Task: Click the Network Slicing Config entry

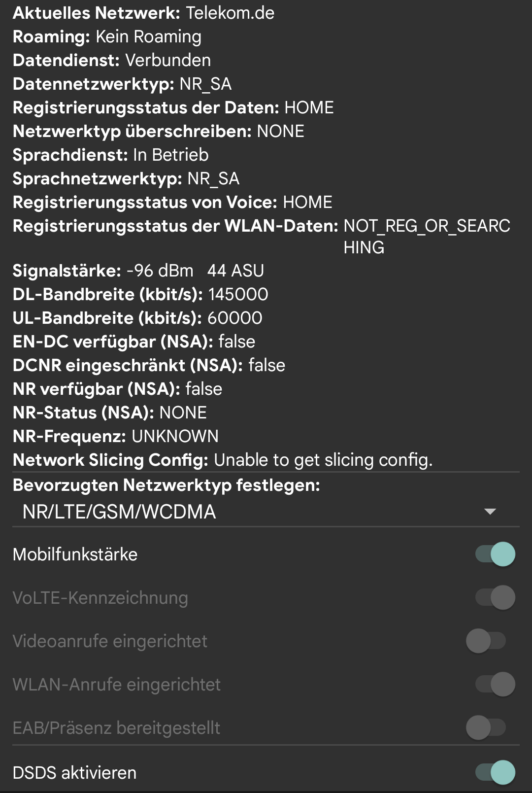Action: tap(222, 459)
